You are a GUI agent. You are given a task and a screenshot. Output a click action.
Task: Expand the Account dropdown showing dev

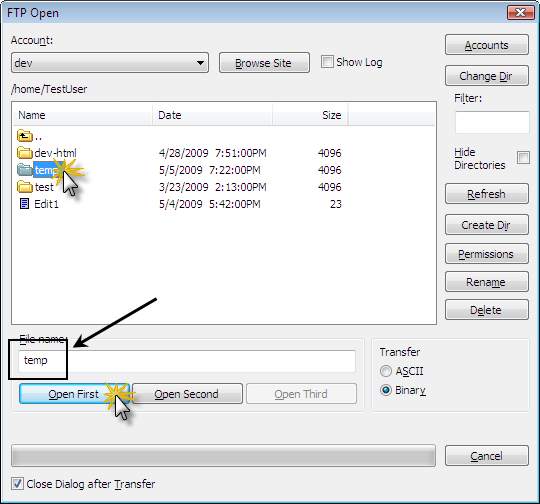point(110,63)
